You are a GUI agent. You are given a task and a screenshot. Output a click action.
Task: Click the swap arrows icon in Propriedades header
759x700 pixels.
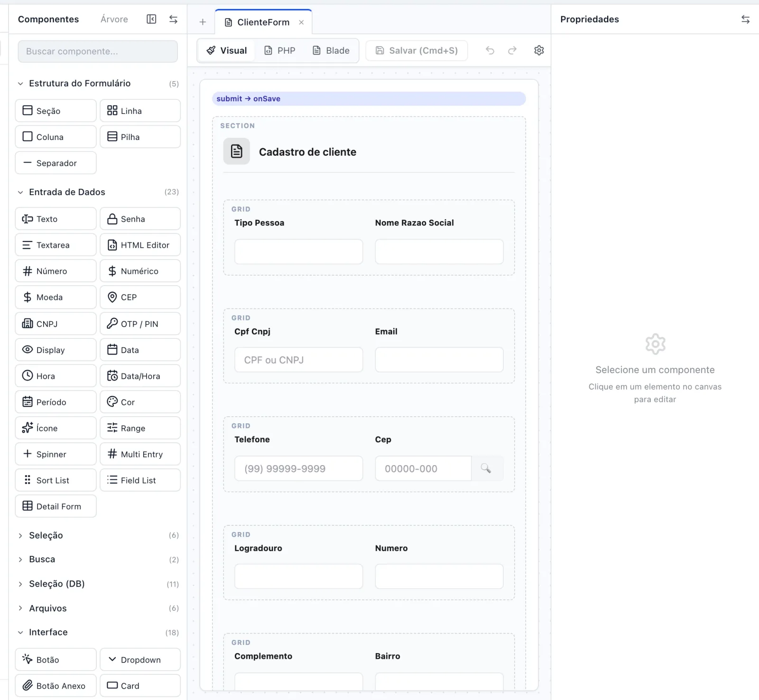[x=745, y=19]
